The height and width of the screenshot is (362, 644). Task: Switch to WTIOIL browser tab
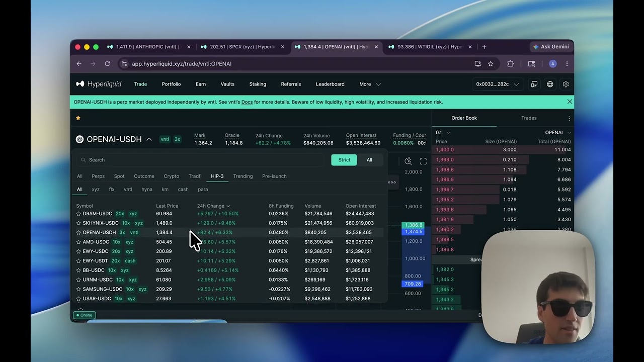430,47
